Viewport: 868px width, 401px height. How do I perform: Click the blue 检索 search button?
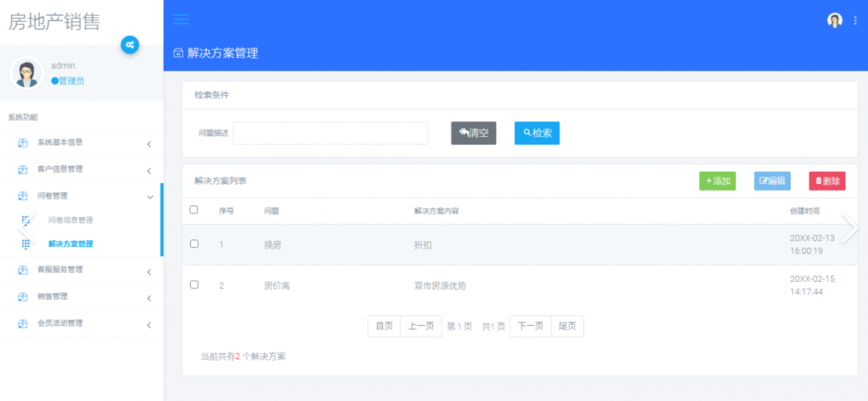point(537,133)
